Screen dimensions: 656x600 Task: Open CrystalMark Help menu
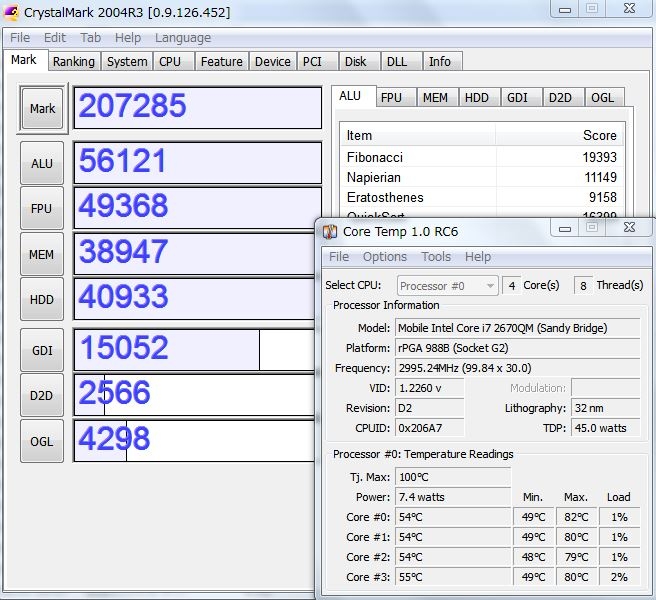point(128,38)
